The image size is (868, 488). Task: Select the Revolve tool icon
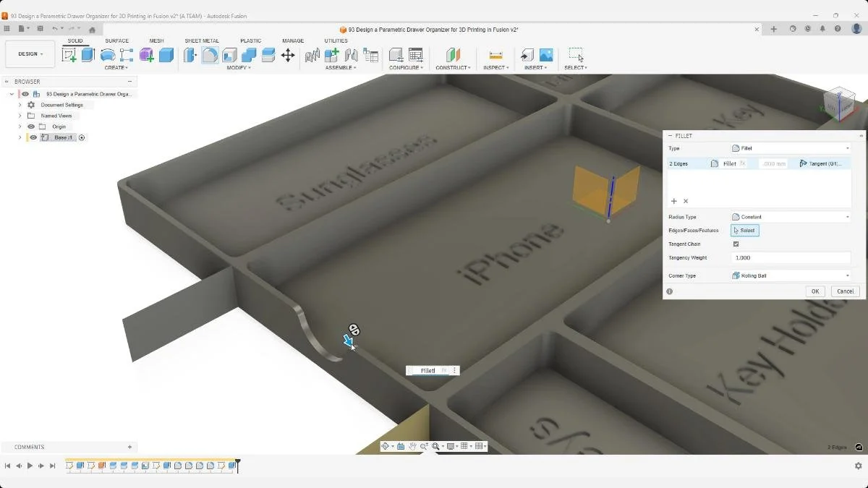point(108,55)
